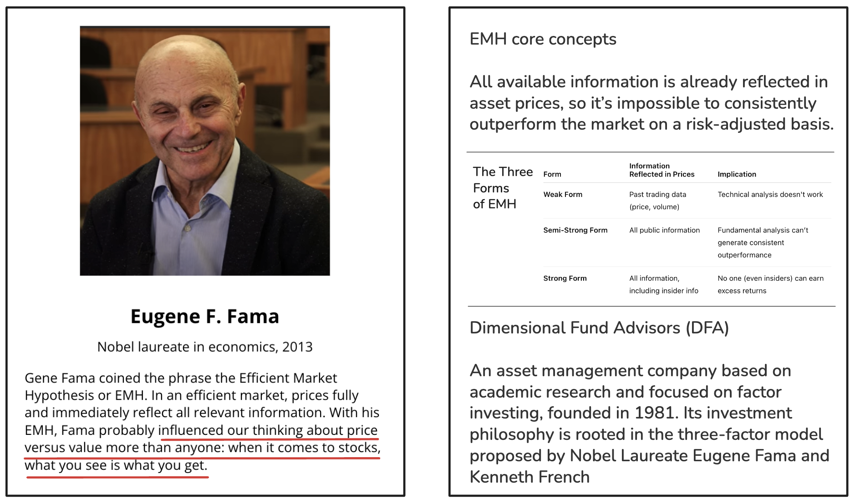Click the 'Implication' column header

(737, 174)
